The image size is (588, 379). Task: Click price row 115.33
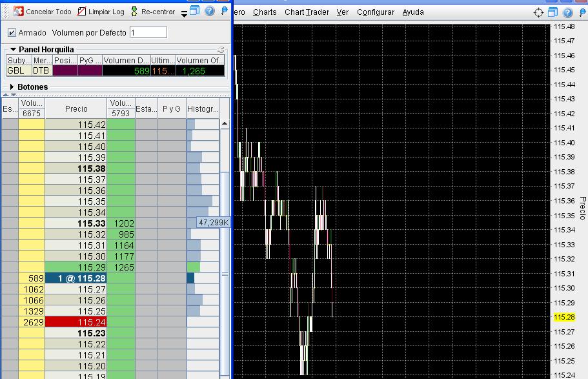pos(76,223)
